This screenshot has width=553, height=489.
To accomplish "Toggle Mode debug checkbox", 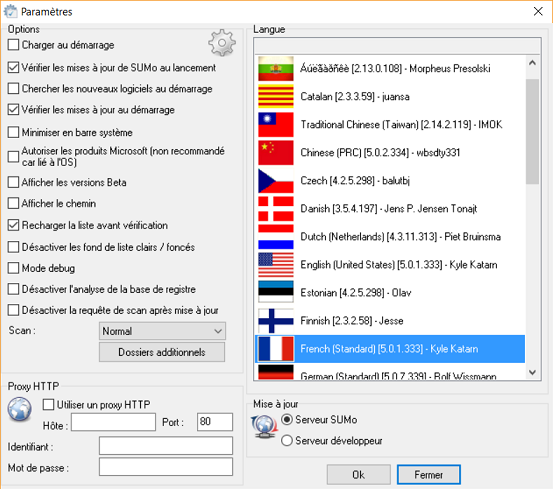I will click(x=13, y=268).
